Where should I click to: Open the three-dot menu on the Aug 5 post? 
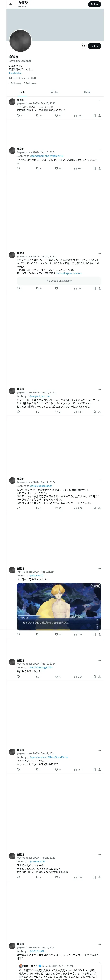[x=99, y=569]
